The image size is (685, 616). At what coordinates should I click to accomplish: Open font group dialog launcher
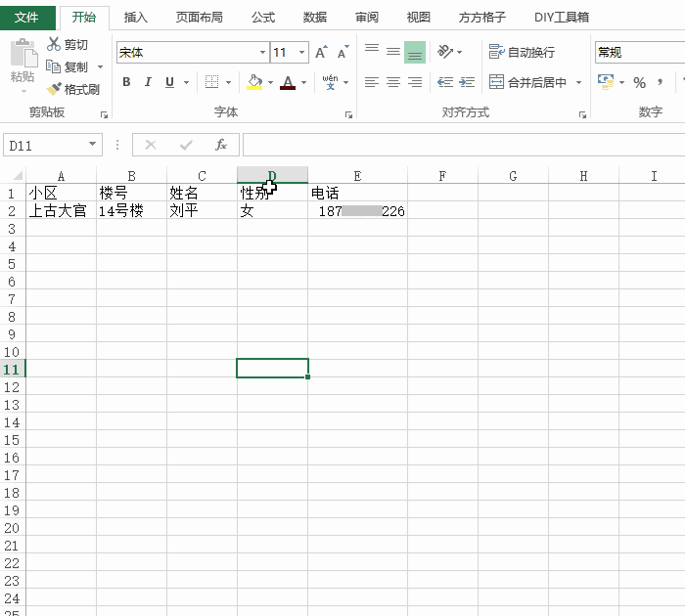tap(348, 114)
